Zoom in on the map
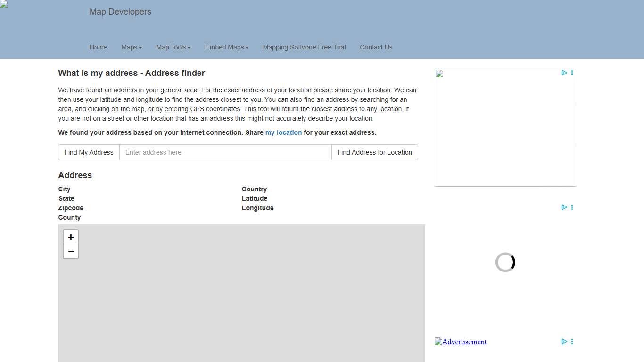Image resolution: width=644 pixels, height=362 pixels. pyautogui.click(x=70, y=237)
